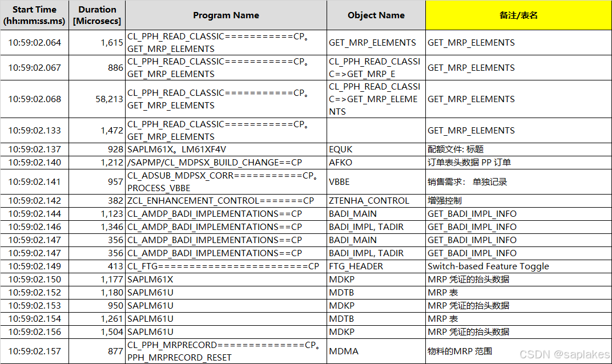
Task: Click GET_MRP_ELEMENTS remark in the 10:59:02.064 row
Action: 471,43
